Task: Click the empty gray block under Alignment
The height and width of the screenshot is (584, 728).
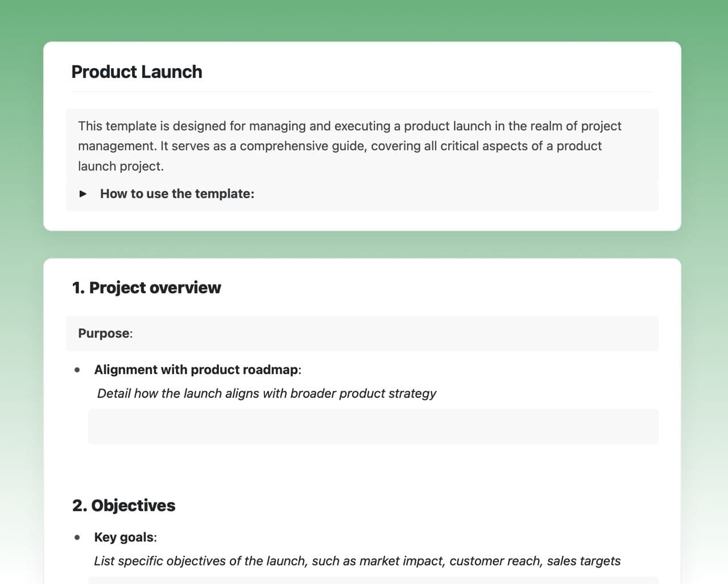Action: coord(373,426)
